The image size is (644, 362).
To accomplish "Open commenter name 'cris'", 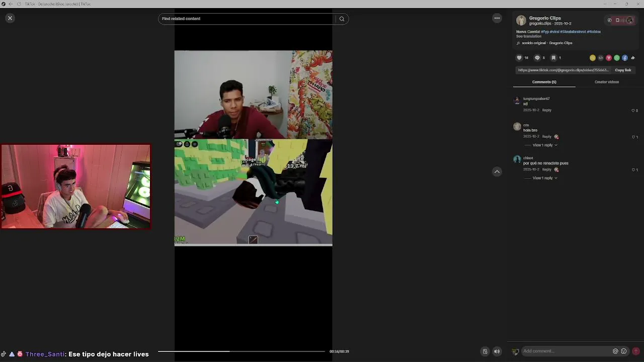I will pyautogui.click(x=526, y=125).
